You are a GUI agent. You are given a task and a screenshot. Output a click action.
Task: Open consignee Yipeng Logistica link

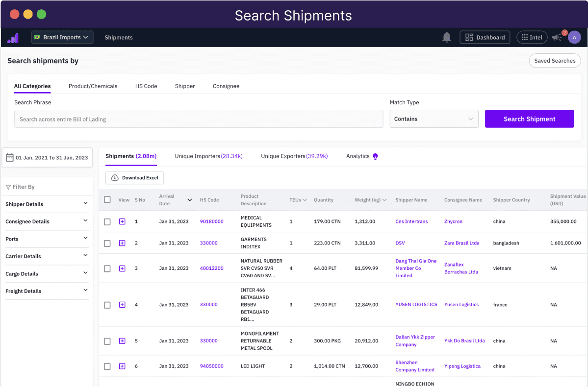462,366
